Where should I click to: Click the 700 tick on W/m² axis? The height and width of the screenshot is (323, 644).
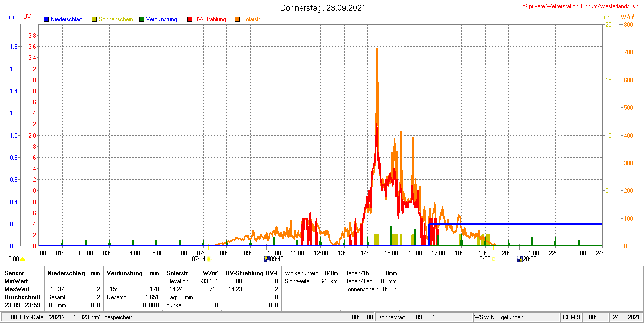point(628,52)
